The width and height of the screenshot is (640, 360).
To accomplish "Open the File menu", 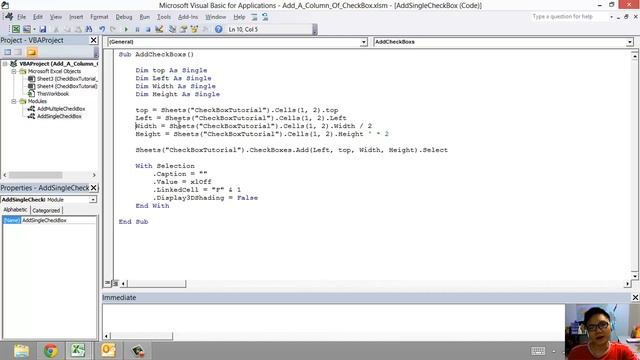I will pos(21,17).
